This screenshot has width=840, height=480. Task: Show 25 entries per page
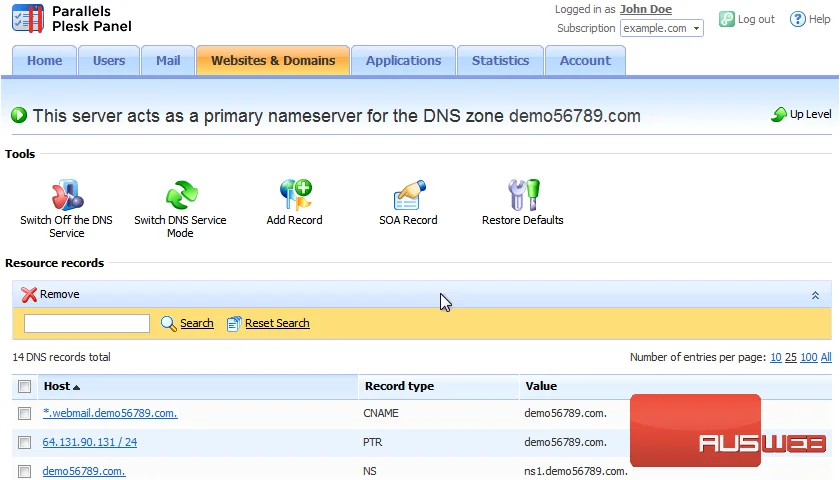[x=791, y=357]
